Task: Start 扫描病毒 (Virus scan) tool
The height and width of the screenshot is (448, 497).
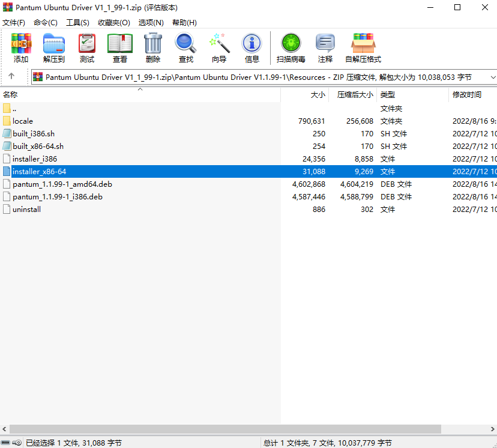Action: [291, 48]
